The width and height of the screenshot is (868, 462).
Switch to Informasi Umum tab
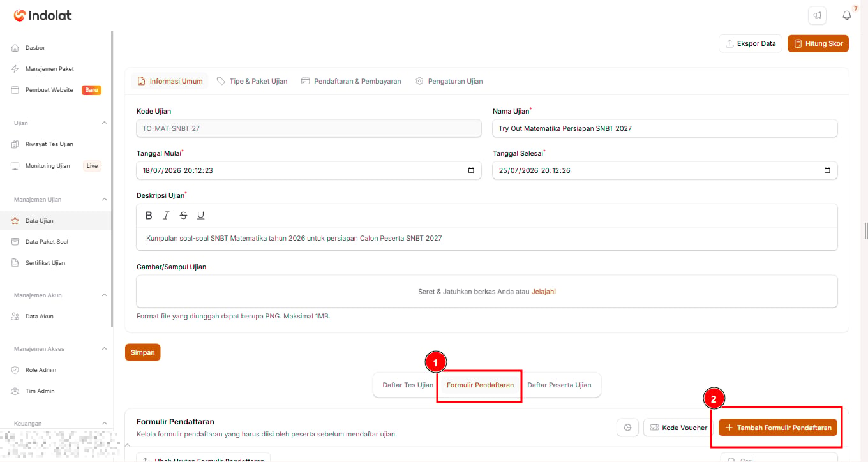170,81
